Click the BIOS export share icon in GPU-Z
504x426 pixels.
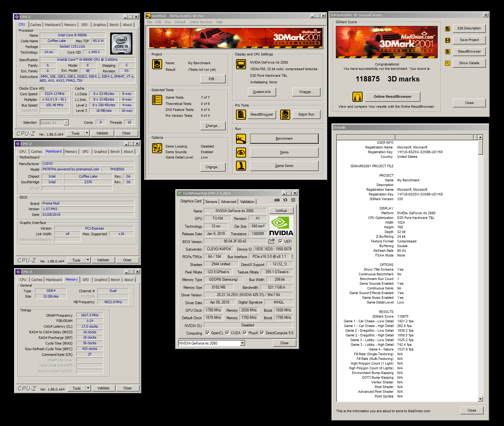point(271,241)
